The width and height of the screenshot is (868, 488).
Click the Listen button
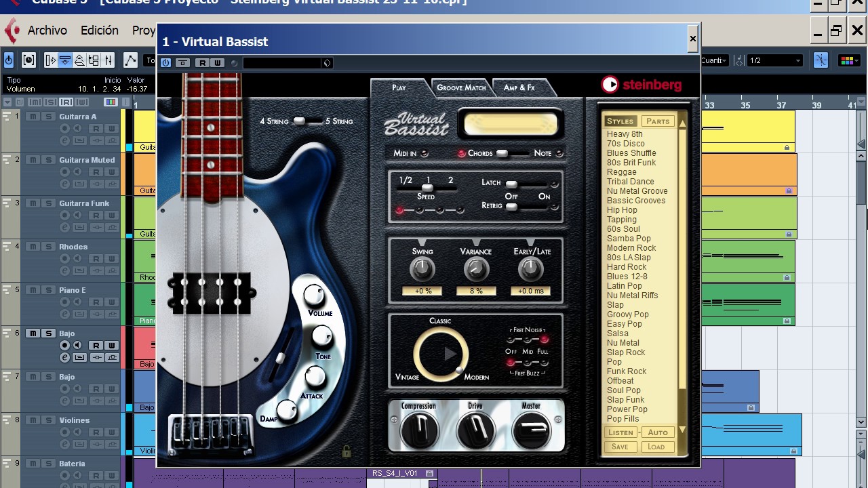pyautogui.click(x=620, y=432)
